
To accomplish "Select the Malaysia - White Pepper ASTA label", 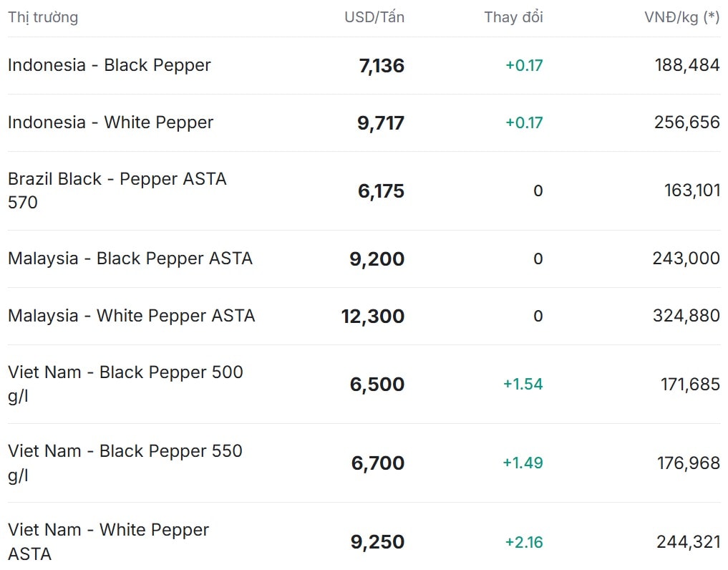I will coord(132,316).
